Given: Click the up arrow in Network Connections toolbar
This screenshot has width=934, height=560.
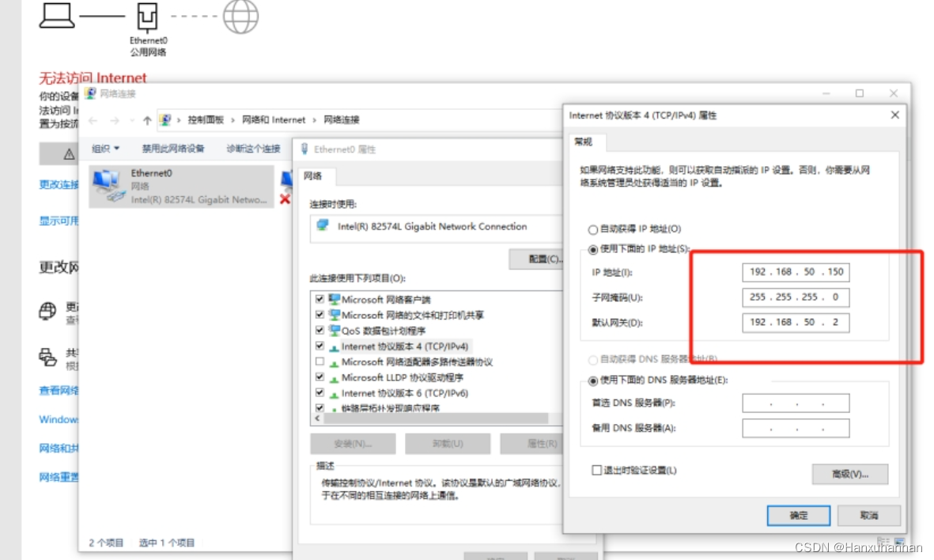Looking at the screenshot, I should click(x=147, y=120).
